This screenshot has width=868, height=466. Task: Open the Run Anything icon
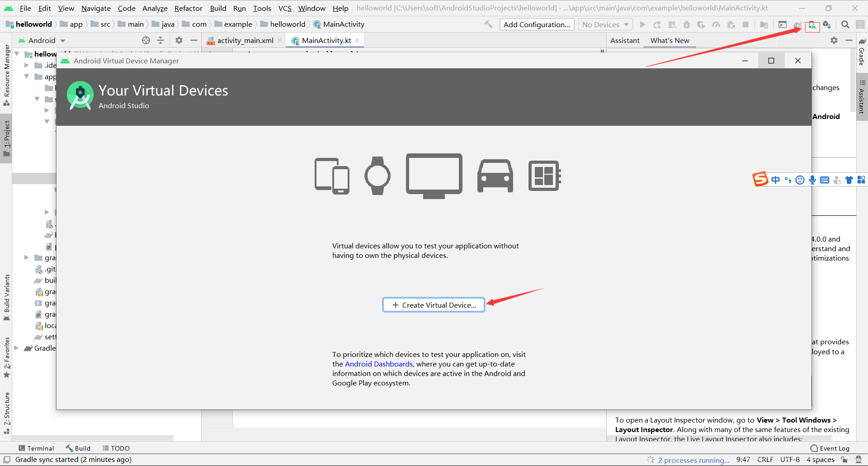[783, 24]
